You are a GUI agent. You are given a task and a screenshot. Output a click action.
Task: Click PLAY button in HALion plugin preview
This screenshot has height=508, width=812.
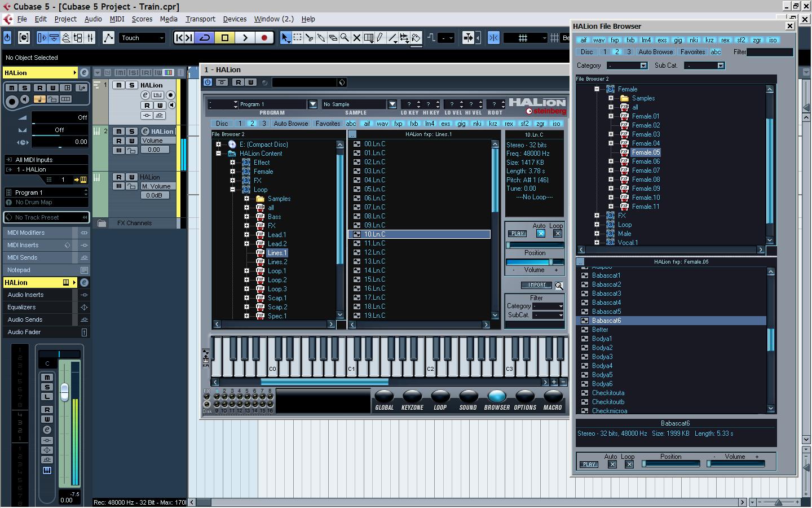coord(518,234)
